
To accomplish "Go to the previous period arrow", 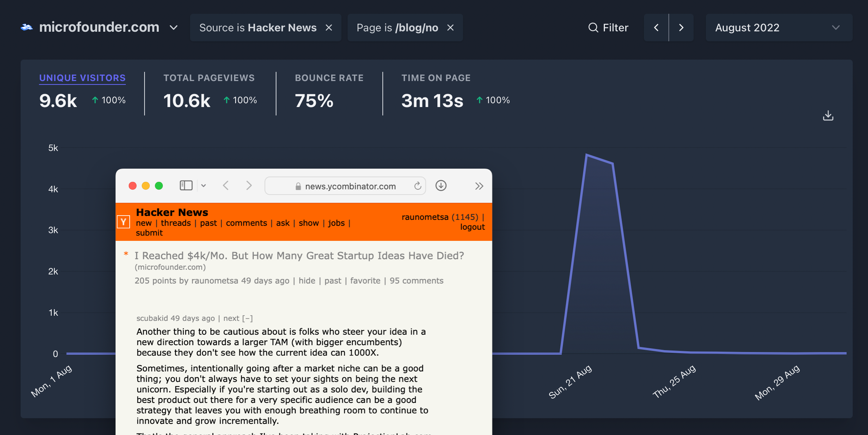I will [656, 28].
